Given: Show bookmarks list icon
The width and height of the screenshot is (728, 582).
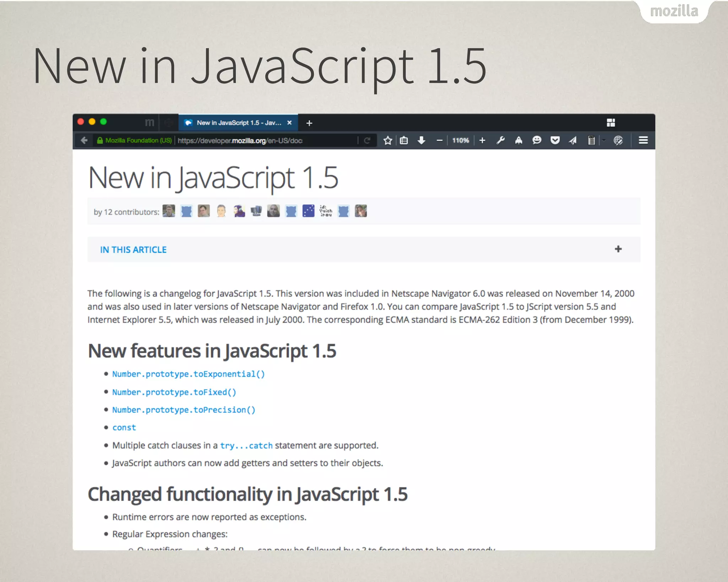Looking at the screenshot, I should pyautogui.click(x=404, y=140).
